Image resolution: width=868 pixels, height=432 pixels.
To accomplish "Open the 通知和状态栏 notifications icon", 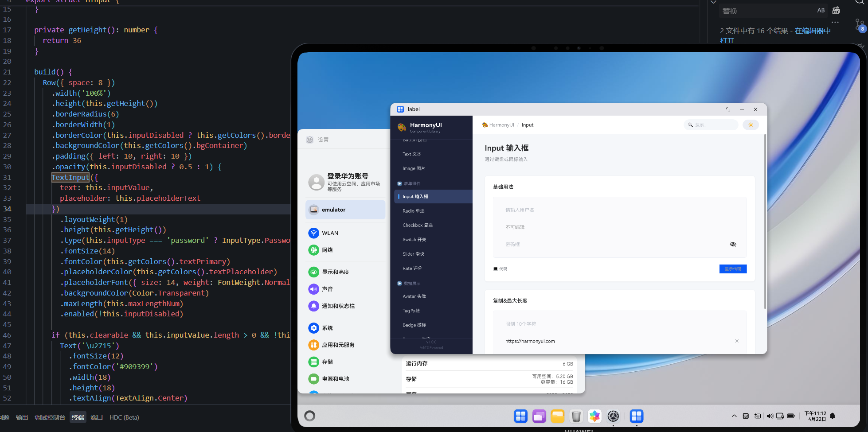I will (314, 306).
